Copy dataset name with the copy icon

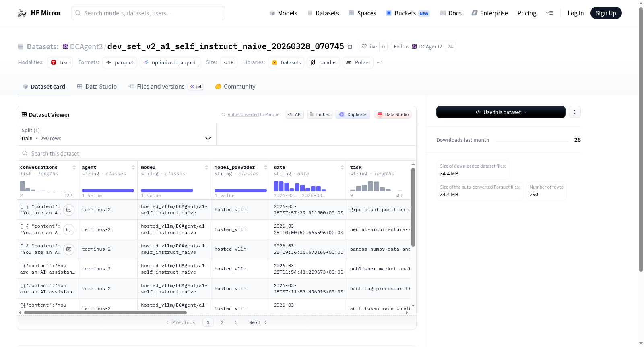click(349, 47)
